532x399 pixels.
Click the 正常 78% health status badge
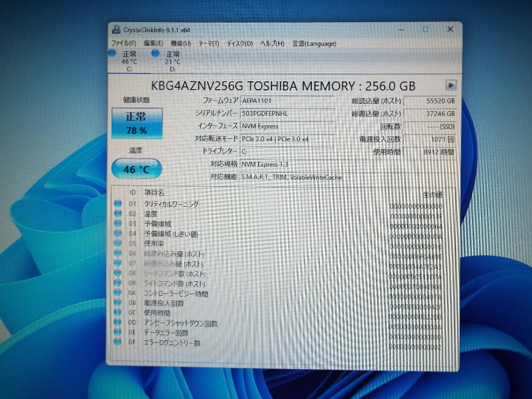pos(136,124)
